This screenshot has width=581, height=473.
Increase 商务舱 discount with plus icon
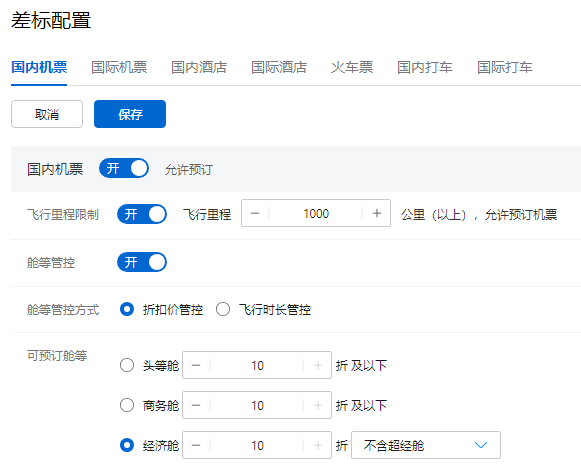[x=318, y=405]
